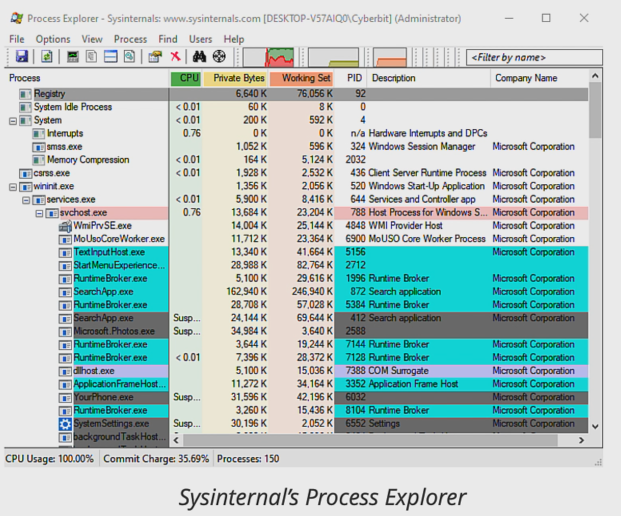Sort by the Process column header
621x516 pixels.
[x=87, y=78]
